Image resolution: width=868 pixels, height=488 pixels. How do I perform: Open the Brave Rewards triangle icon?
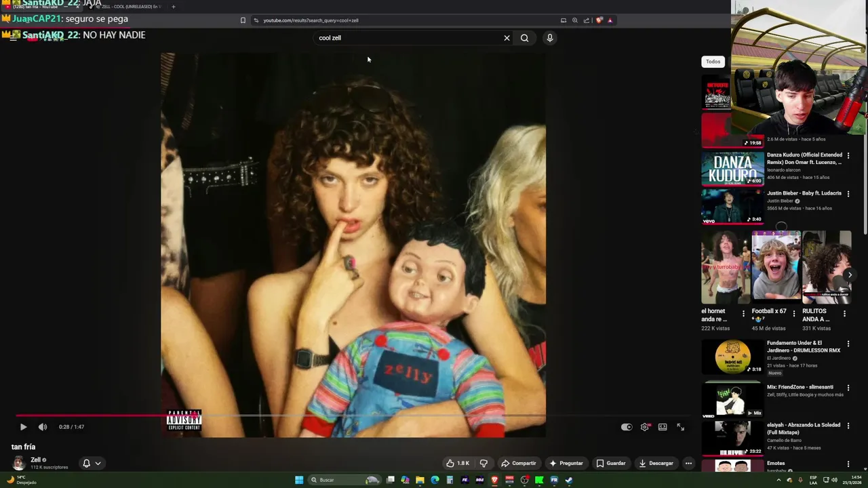610,20
